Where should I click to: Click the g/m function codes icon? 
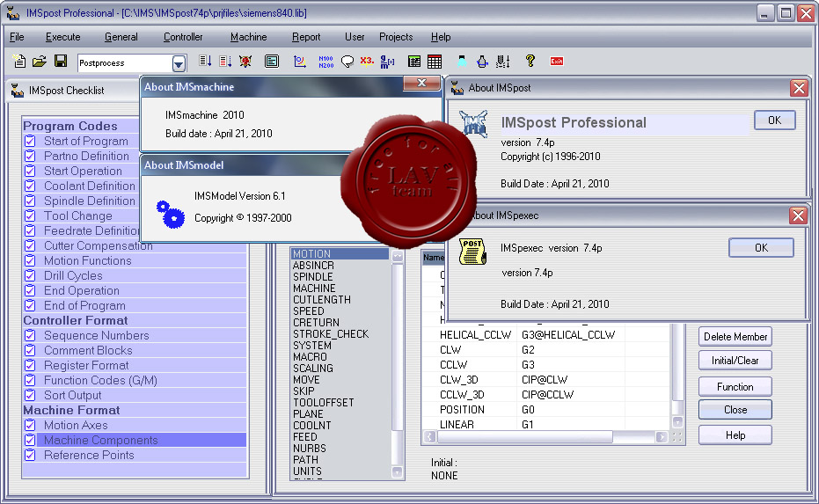click(388, 62)
